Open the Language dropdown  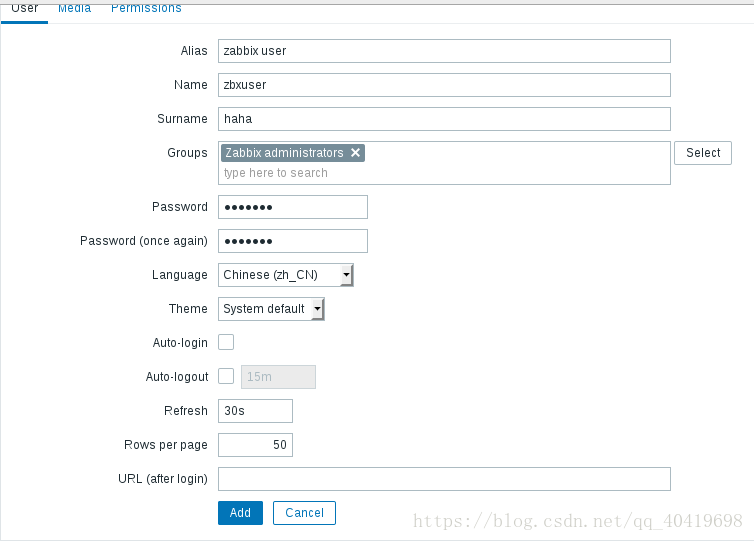(x=286, y=275)
